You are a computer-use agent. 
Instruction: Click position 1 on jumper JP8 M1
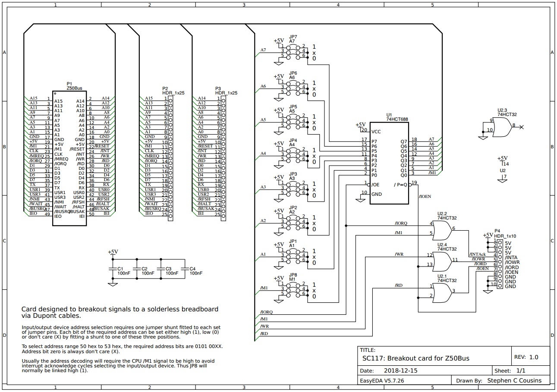[x=314, y=285]
